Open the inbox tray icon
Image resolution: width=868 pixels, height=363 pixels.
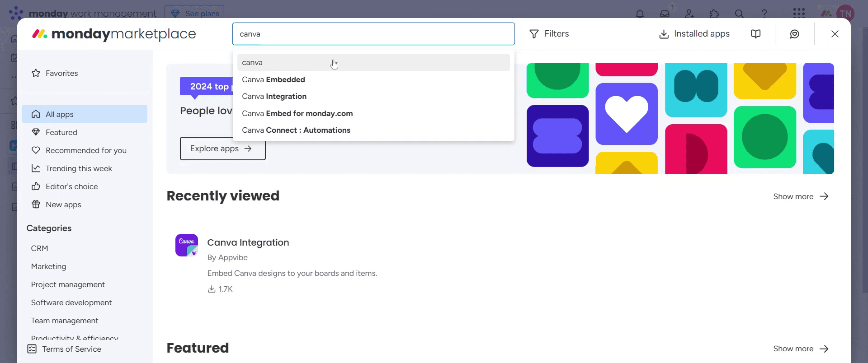point(665,14)
